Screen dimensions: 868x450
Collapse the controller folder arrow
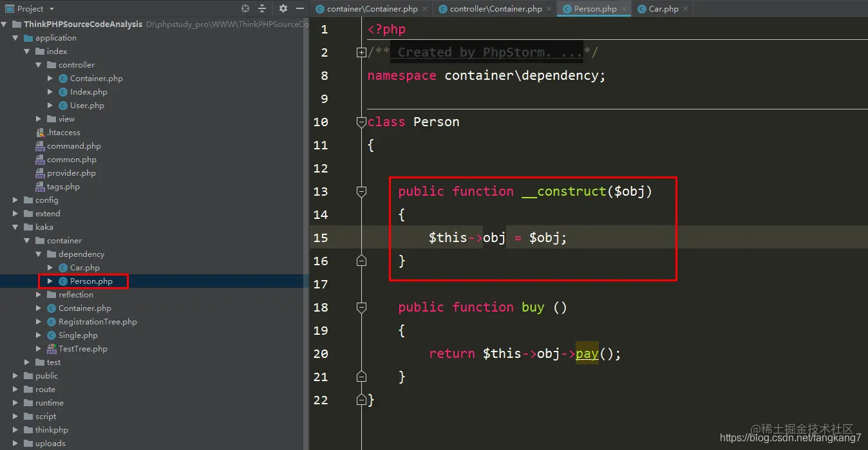39,65
